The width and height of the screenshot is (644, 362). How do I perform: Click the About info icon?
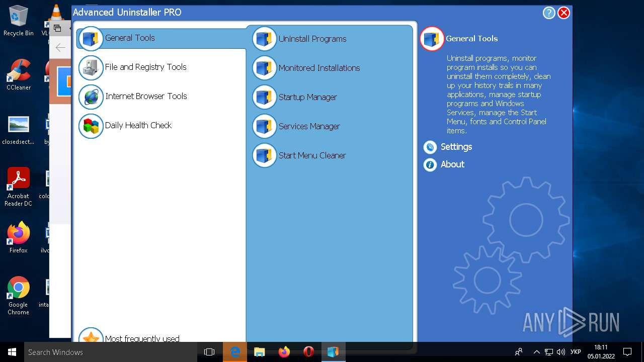pyautogui.click(x=430, y=165)
